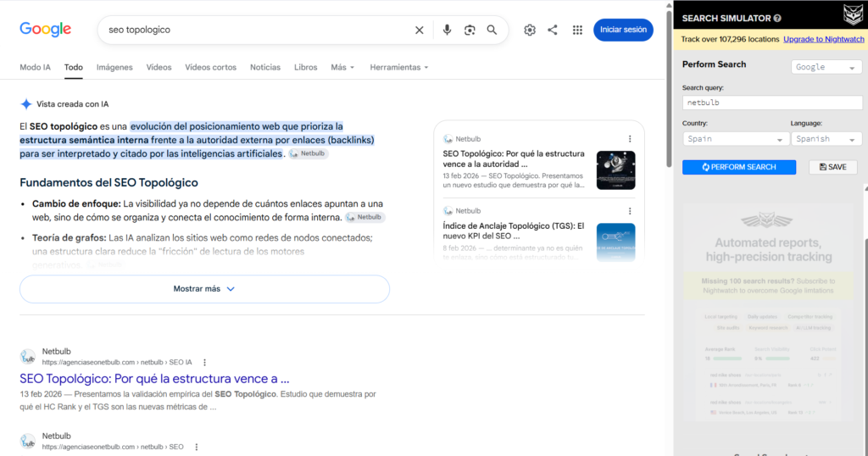
Task: Click the Search Simulator help question icon
Action: click(x=777, y=19)
